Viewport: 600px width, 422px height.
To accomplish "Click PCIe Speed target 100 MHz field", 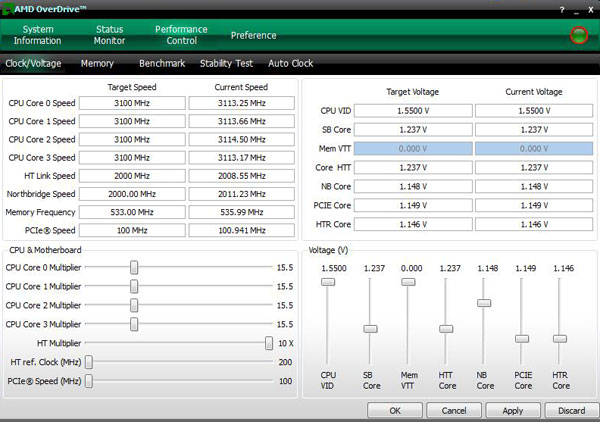I will pyautogui.click(x=132, y=230).
